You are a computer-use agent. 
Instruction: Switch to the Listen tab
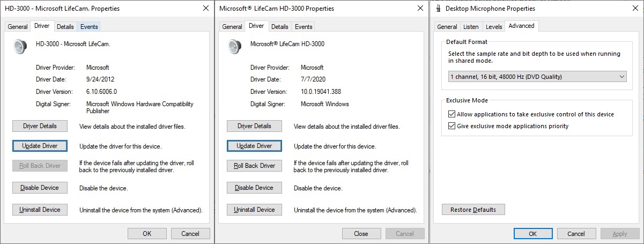pyautogui.click(x=471, y=26)
